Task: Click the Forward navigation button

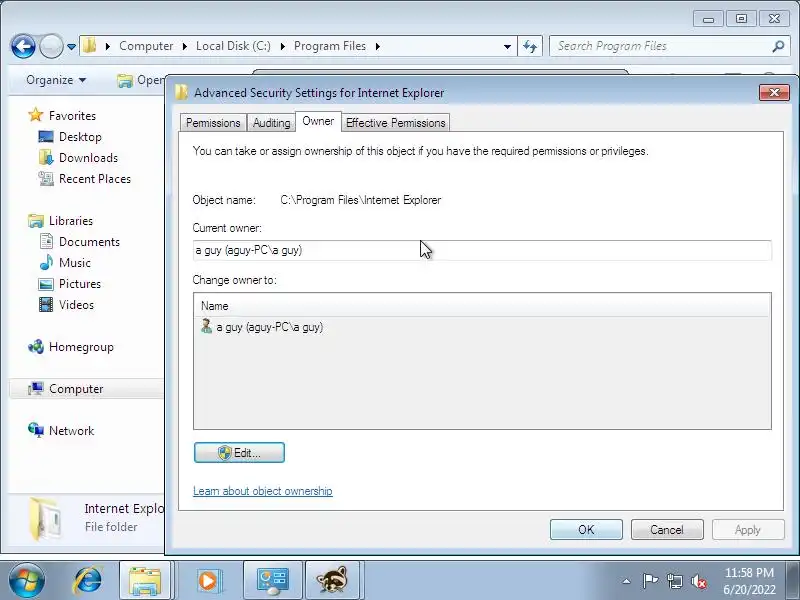Action: 51,46
